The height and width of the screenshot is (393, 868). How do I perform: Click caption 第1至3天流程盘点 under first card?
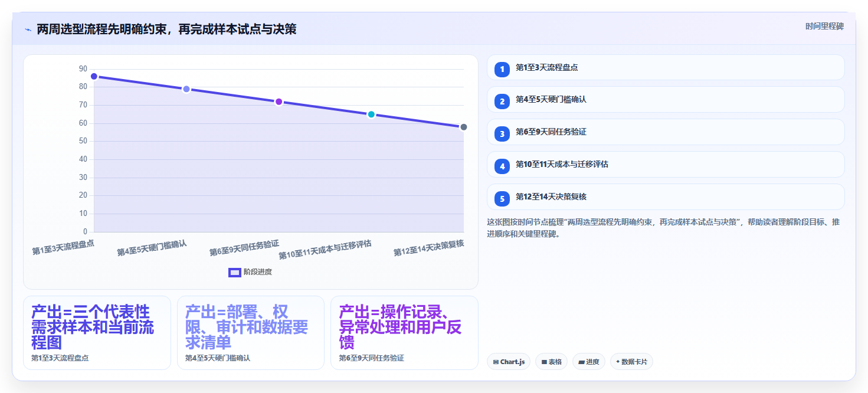point(60,358)
